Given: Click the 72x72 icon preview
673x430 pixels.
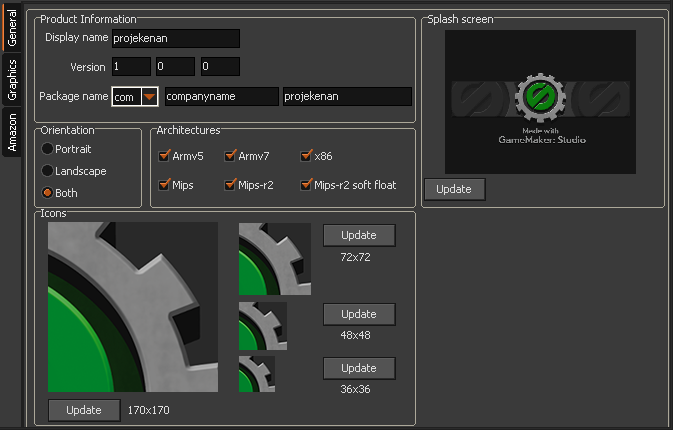Looking at the screenshot, I should 275,259.
